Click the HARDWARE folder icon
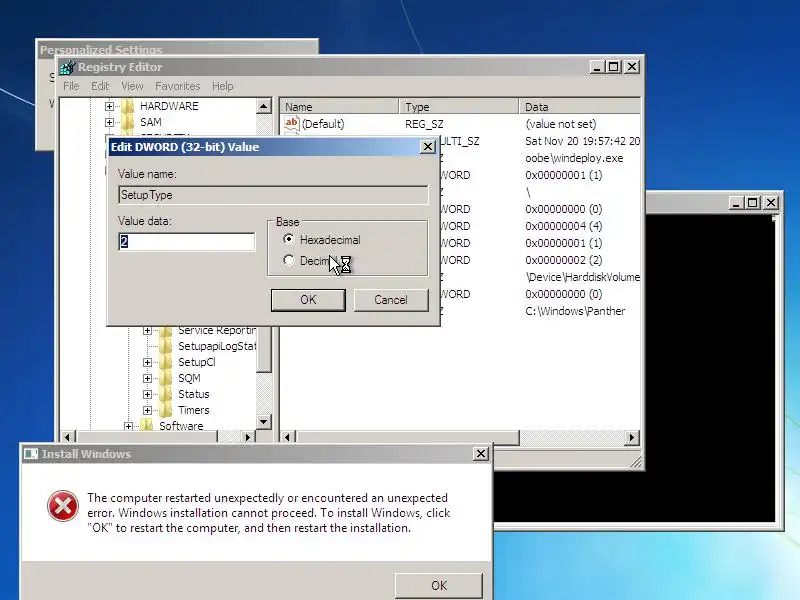Screen dimensions: 800x600 pos(128,106)
